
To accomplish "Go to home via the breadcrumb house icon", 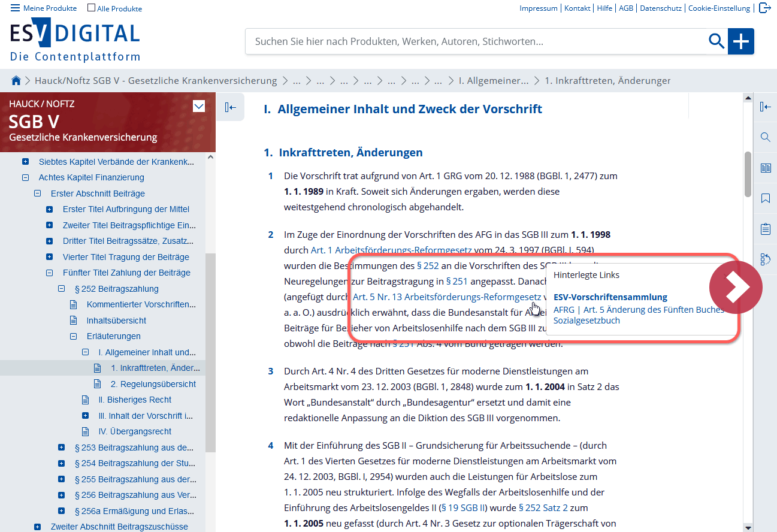I will coord(16,80).
